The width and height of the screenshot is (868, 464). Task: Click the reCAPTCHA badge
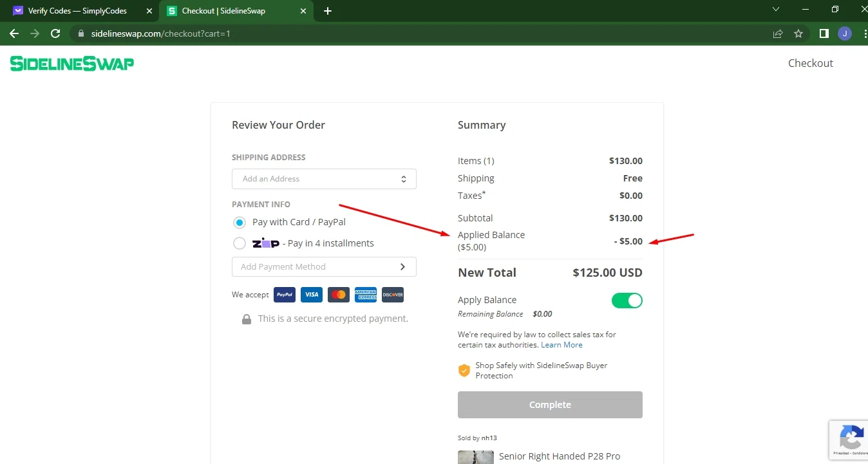click(x=848, y=440)
